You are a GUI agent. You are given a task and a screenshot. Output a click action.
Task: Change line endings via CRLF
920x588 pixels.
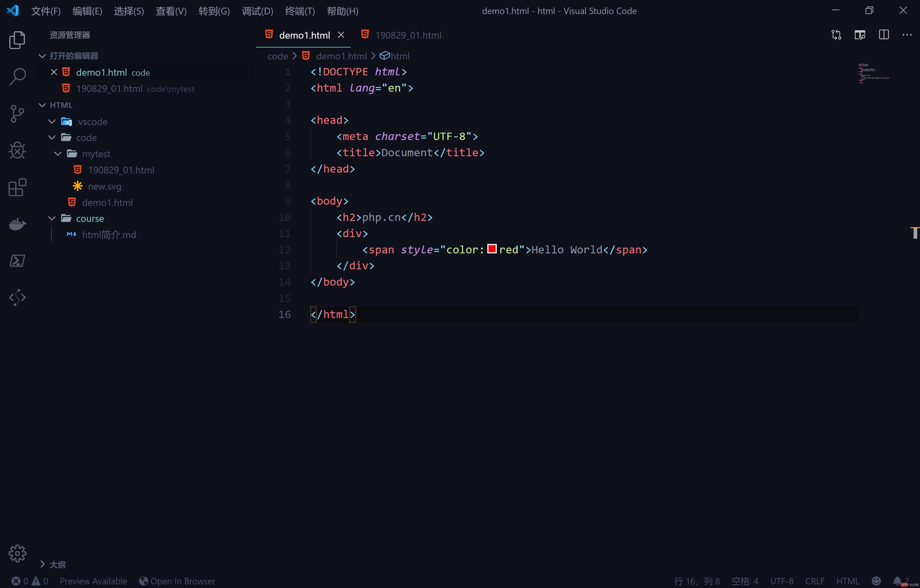click(x=815, y=581)
